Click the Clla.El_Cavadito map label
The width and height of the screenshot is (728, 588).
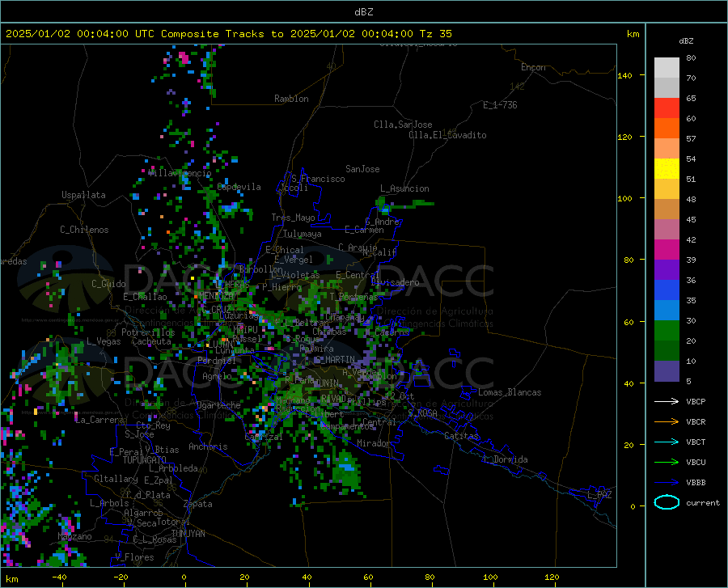click(x=447, y=135)
